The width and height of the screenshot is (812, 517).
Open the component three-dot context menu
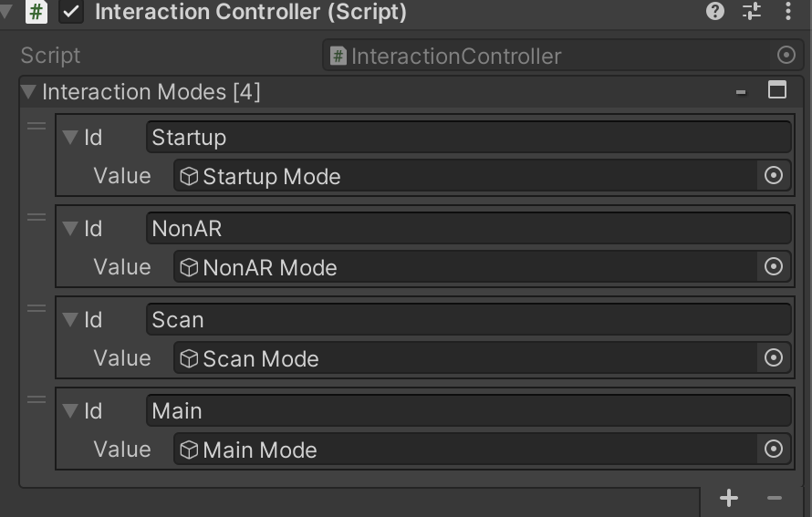[x=788, y=12]
